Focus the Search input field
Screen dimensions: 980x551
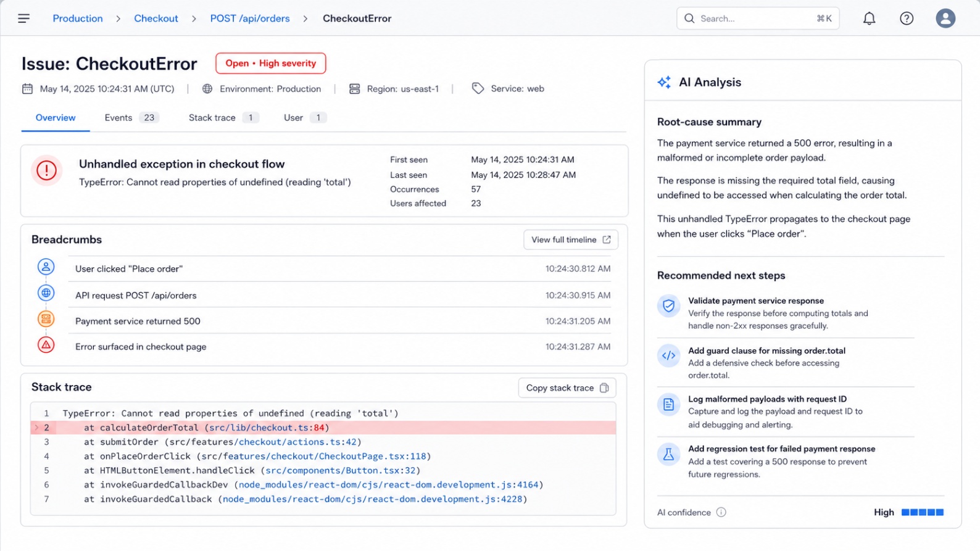point(758,19)
